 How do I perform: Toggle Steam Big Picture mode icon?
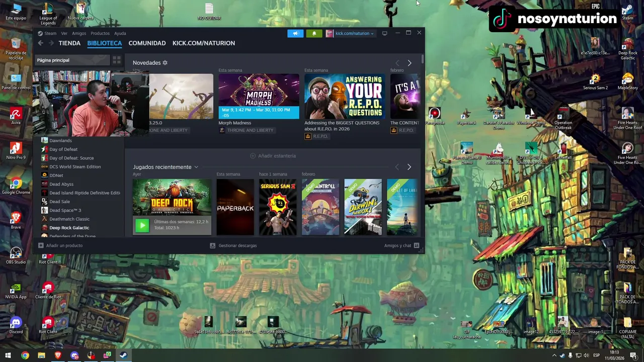[x=384, y=33]
